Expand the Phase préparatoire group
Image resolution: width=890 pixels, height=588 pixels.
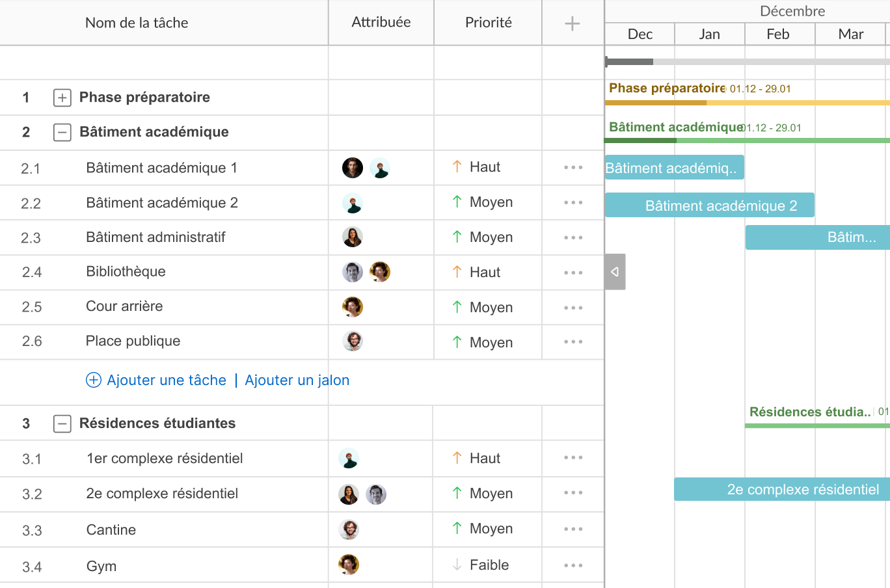coord(62,98)
